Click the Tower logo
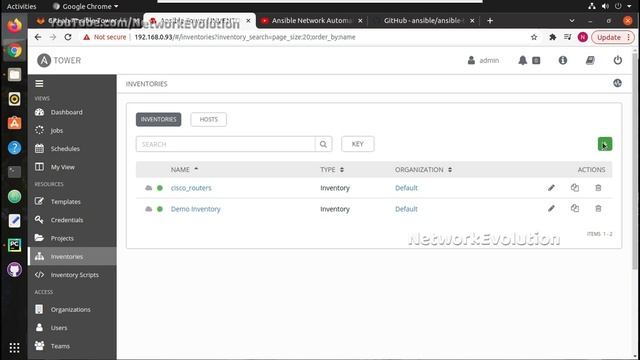 click(x=59, y=60)
